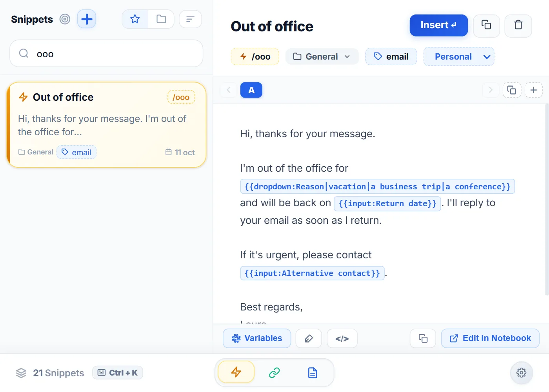Click the target icon next to Snippets
The width and height of the screenshot is (549, 392).
tap(65, 19)
